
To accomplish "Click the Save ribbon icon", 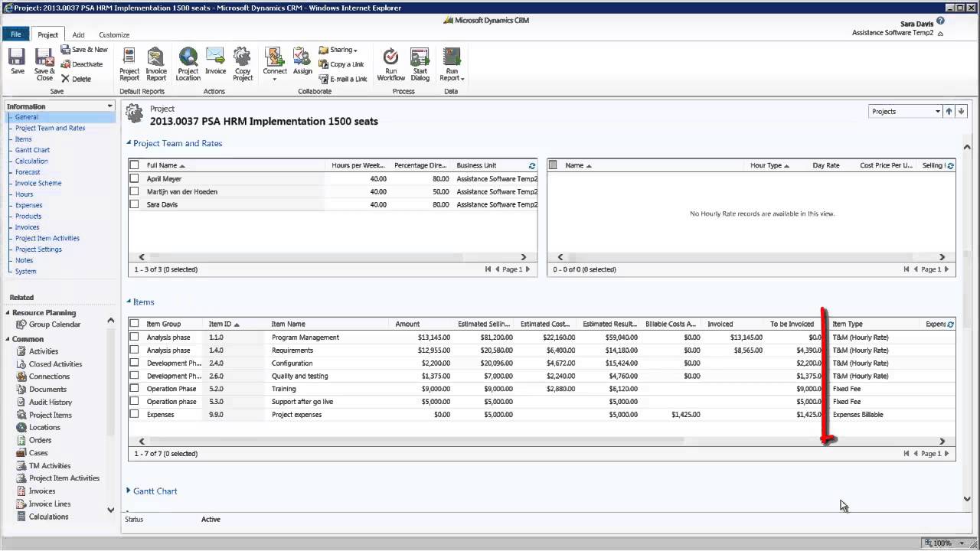I will (x=17, y=61).
